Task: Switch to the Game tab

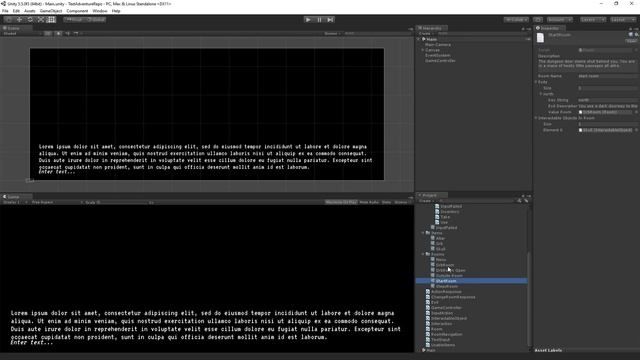Action: click(12, 197)
